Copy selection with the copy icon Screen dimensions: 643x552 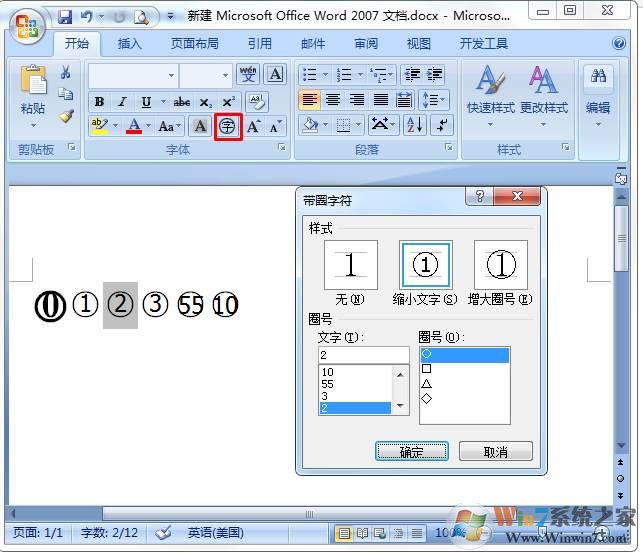click(65, 94)
